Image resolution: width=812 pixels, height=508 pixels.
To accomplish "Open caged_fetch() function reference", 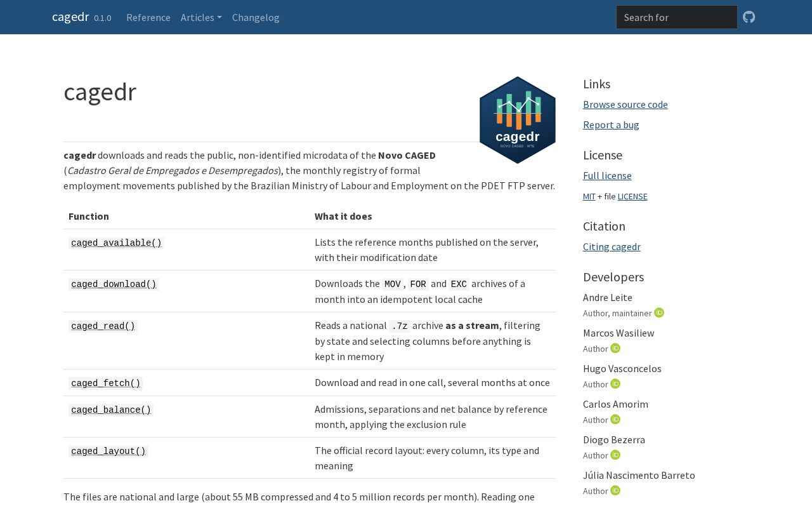I will 106,383.
